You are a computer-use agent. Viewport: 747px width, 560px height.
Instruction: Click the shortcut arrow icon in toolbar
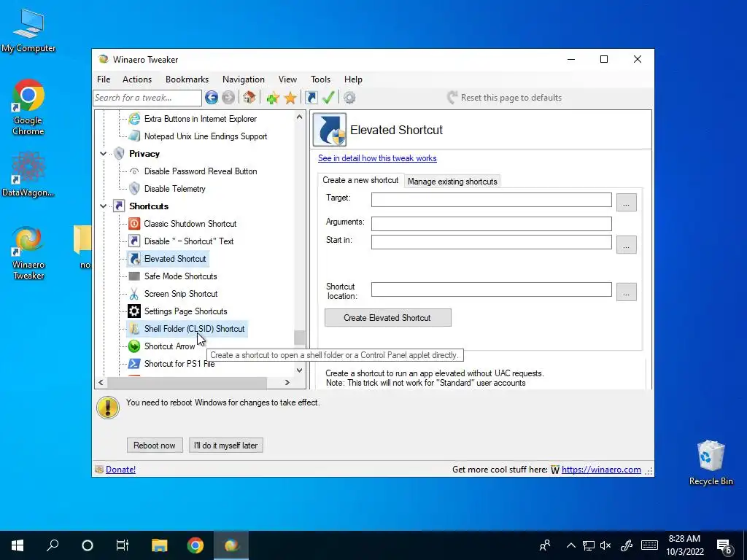311,98
